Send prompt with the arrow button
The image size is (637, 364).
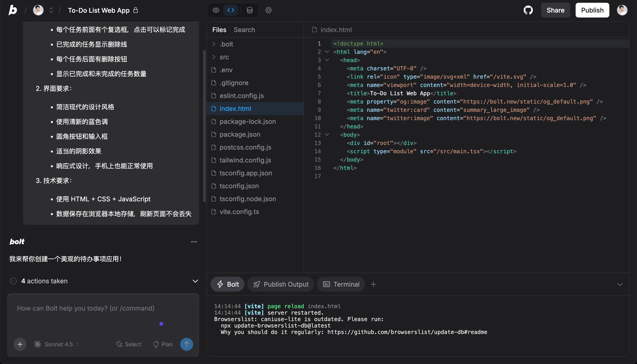pos(186,344)
